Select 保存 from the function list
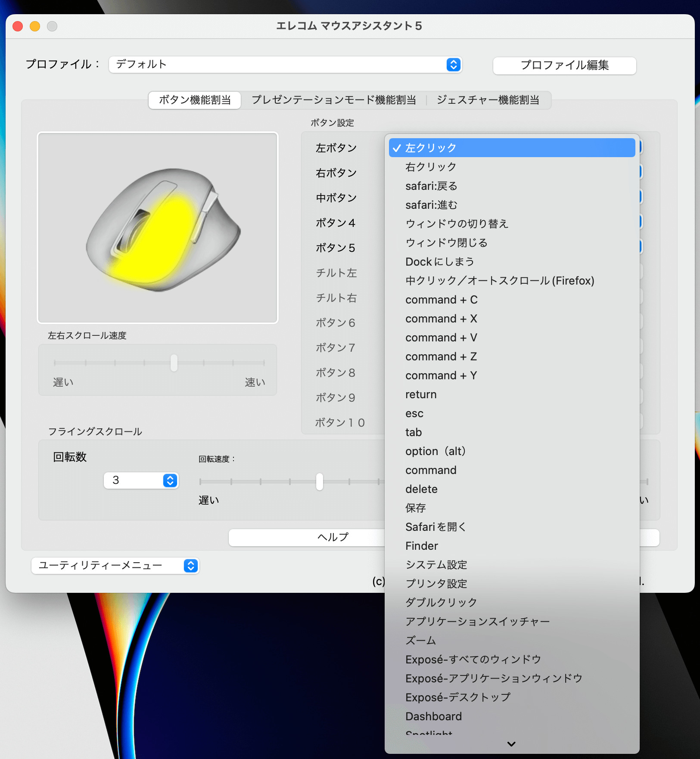 [x=512, y=508]
